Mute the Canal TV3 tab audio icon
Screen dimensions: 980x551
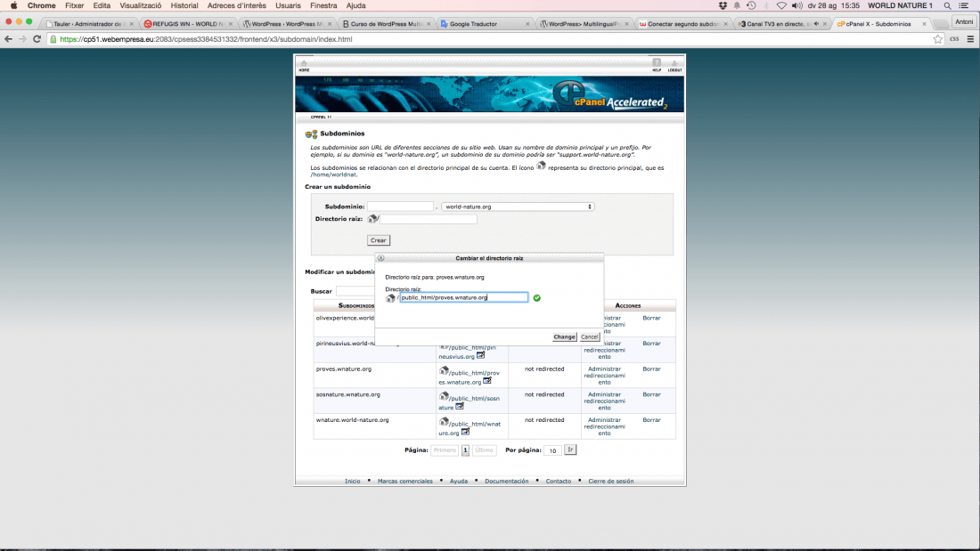coord(815,24)
